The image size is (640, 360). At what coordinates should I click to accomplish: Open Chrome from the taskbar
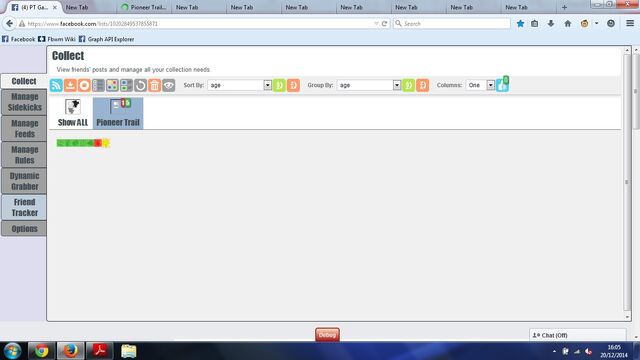[x=41, y=351]
